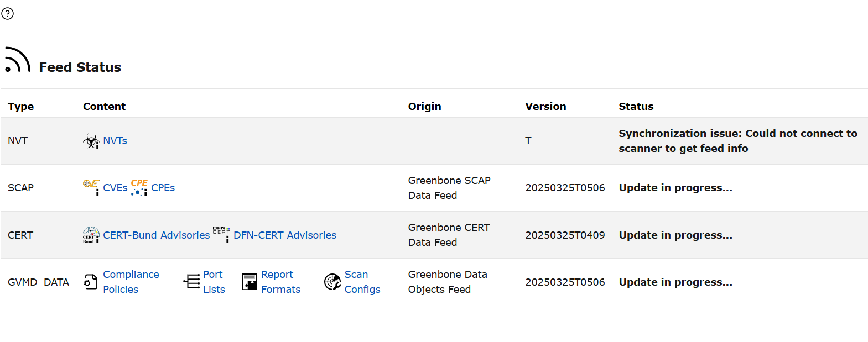The height and width of the screenshot is (342, 868).
Task: Open Port Lists link
Action: pyautogui.click(x=214, y=282)
